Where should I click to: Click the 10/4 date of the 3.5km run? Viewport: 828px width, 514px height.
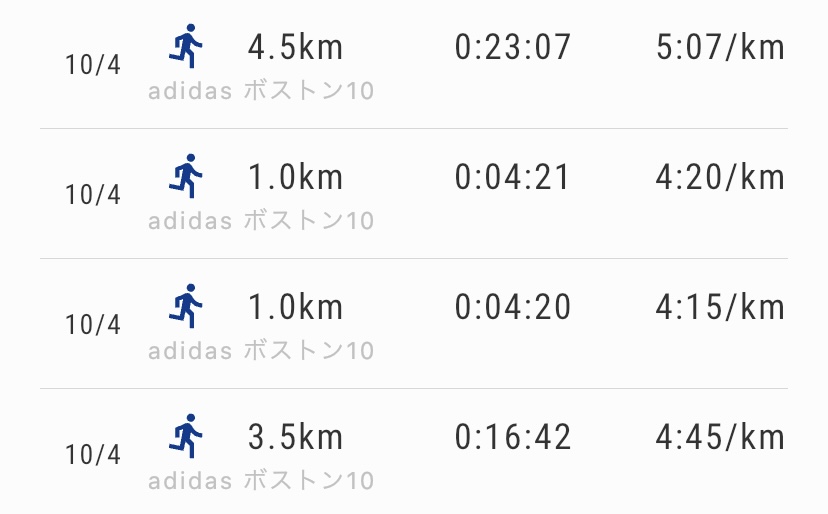click(x=93, y=455)
